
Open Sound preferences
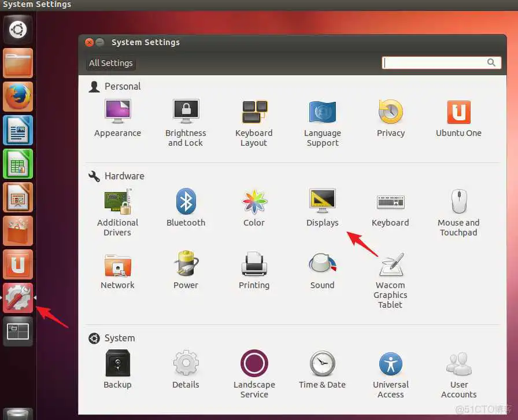click(x=322, y=269)
